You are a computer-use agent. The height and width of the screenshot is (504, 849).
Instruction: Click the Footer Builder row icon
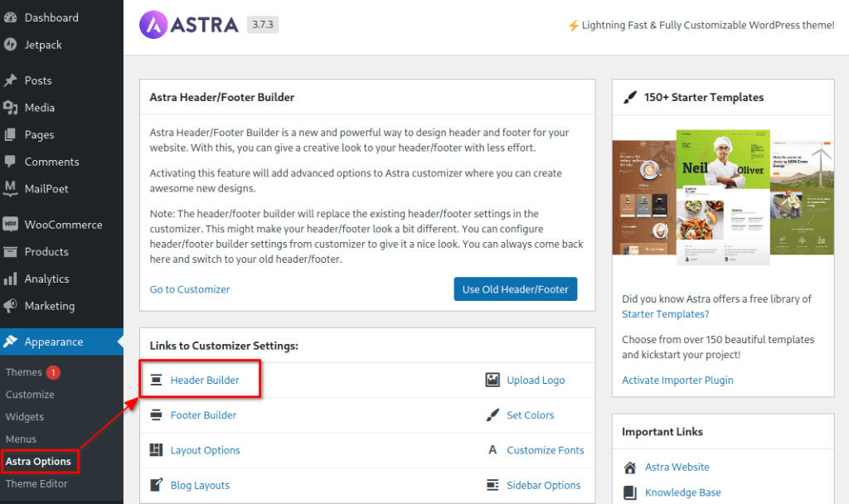(156, 415)
